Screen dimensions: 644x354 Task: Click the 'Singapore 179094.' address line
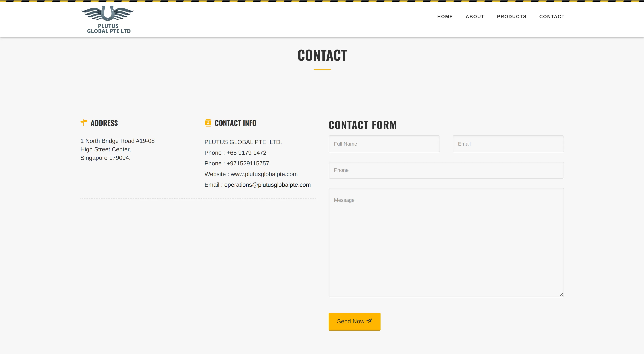[x=105, y=158]
